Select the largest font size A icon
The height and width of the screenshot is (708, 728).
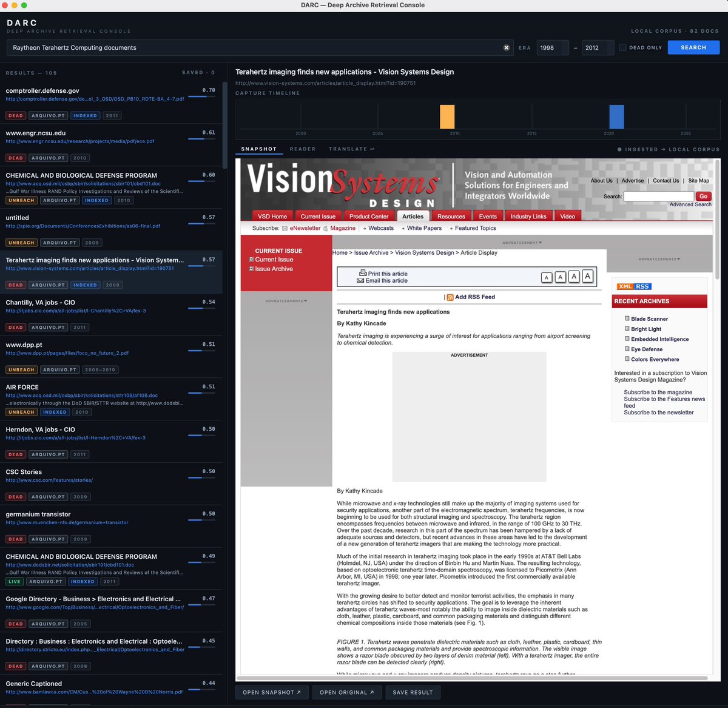[x=587, y=276]
